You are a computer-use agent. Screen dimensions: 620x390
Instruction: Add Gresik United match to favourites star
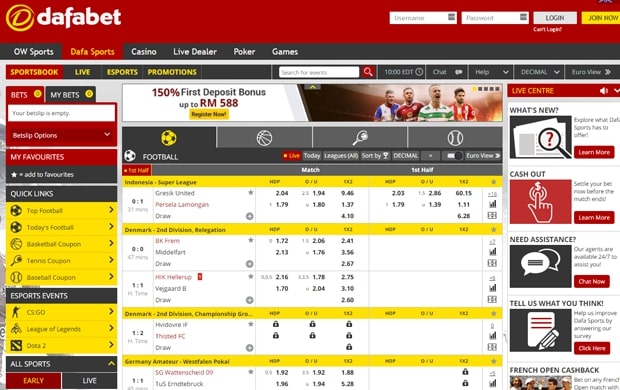click(x=251, y=193)
